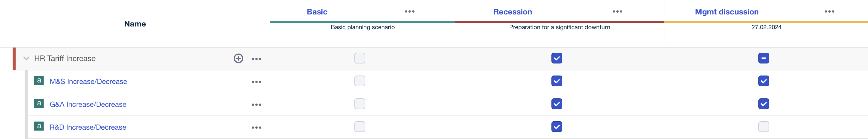
Task: Check R&D Increase/Decrease under Mgmt discussion
Action: pos(763,127)
